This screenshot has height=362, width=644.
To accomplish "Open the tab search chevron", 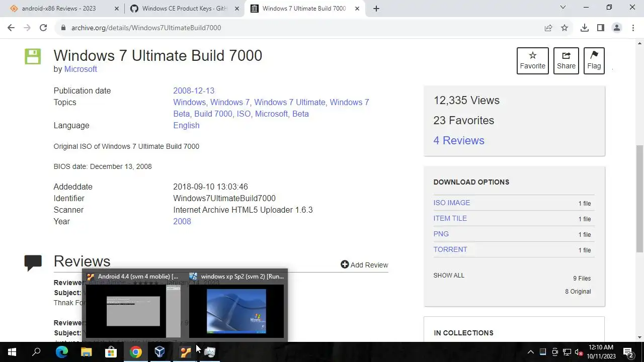I will pyautogui.click(x=563, y=8).
